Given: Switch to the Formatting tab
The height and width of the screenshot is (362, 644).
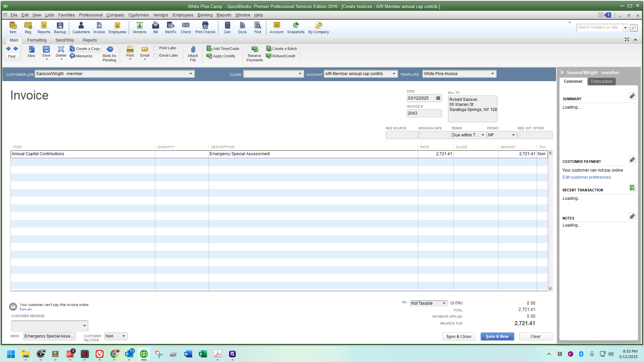Looking at the screenshot, I should 37,40.
